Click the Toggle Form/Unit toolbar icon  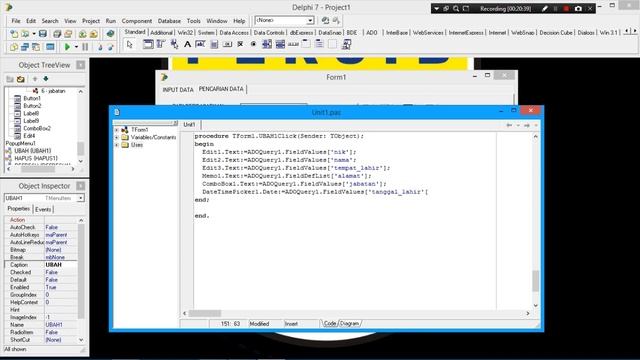pyautogui.click(x=36, y=47)
